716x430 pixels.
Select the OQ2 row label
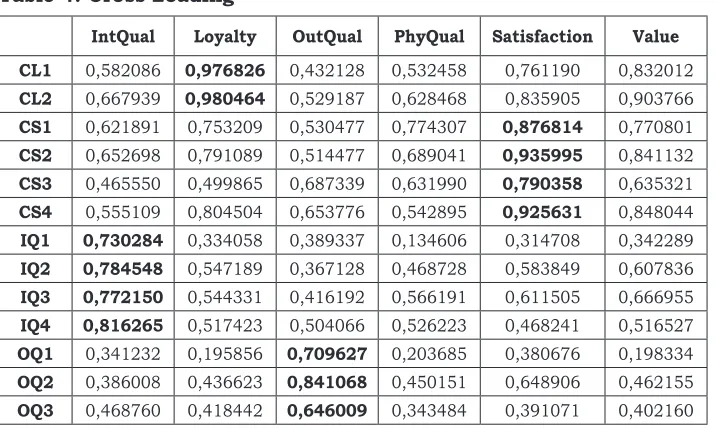tap(35, 382)
